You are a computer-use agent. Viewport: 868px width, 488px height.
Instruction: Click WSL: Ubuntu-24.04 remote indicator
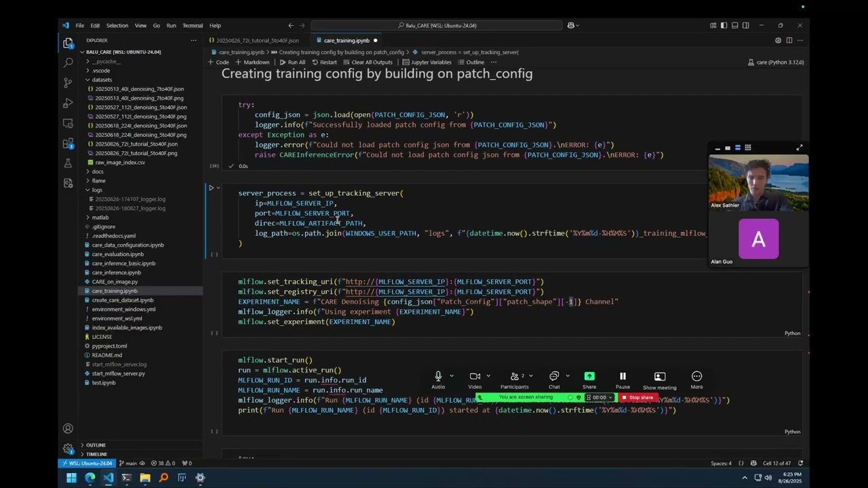87,464
